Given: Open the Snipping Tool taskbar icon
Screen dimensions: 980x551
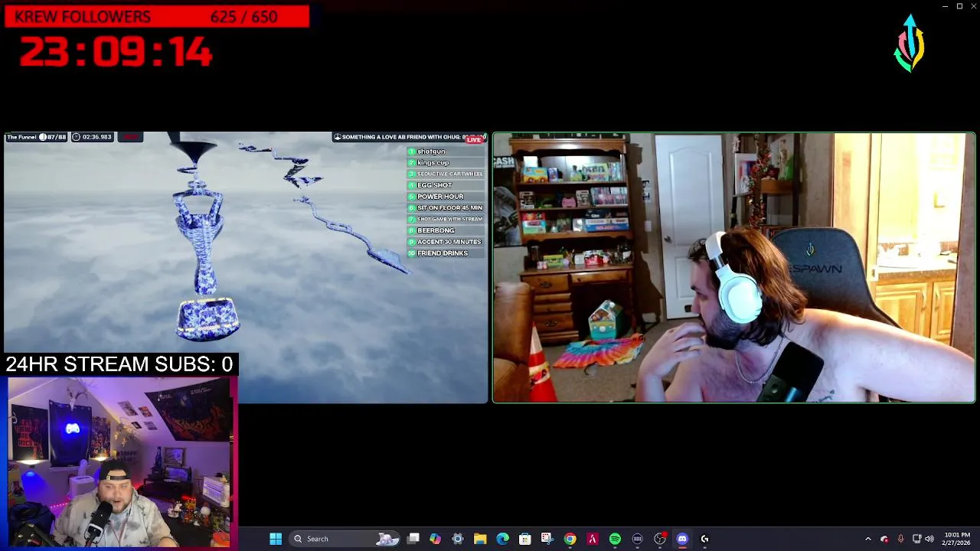Looking at the screenshot, I should tap(547, 539).
